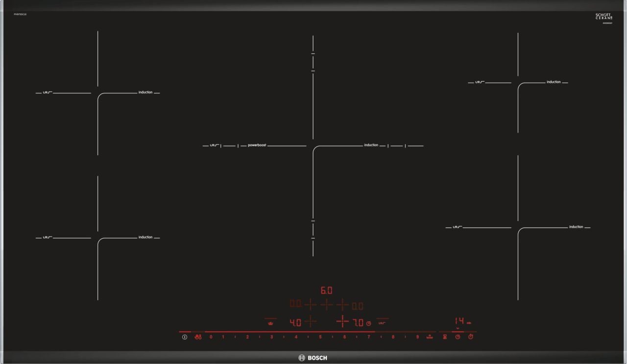The width and height of the screenshot is (627, 364).
Task: Tap the childproof lock key icon
Action: click(x=198, y=337)
